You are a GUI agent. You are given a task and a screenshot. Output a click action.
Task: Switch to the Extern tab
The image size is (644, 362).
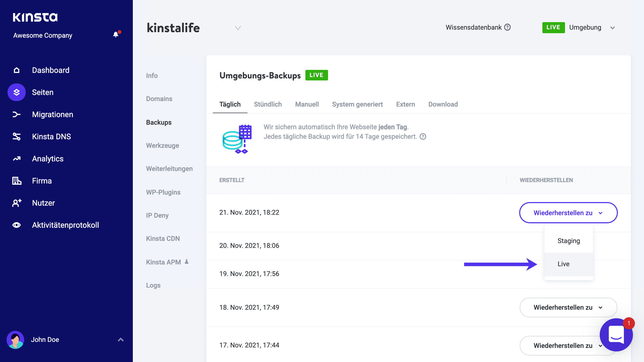(x=406, y=104)
